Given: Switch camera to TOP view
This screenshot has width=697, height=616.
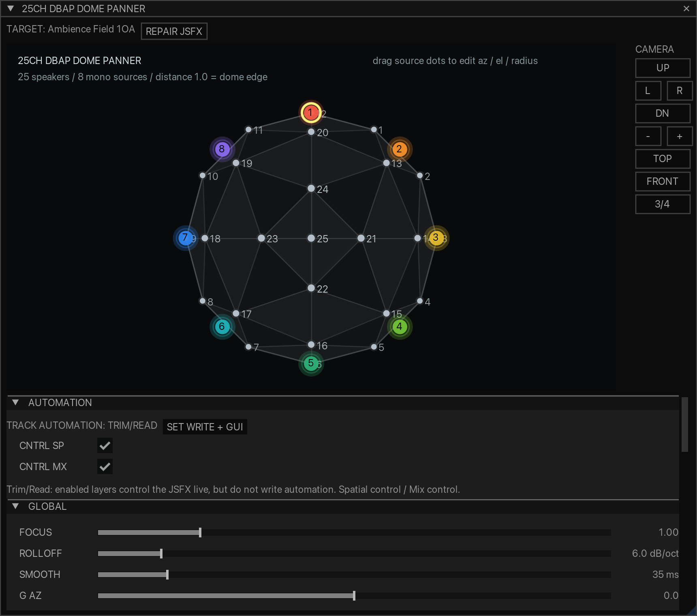Looking at the screenshot, I should click(x=663, y=158).
